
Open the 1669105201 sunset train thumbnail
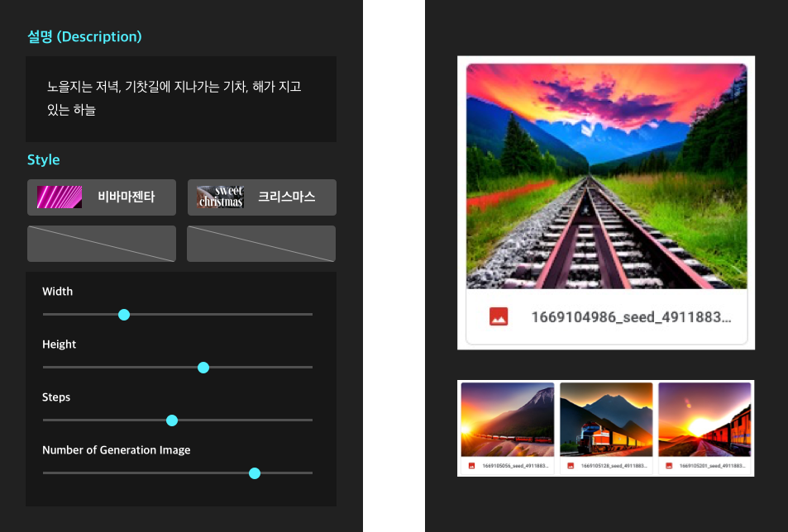pos(704,420)
